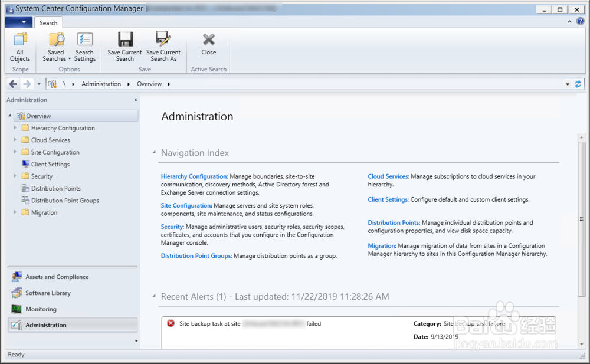This screenshot has height=364, width=590.
Task: Open the Site Configuration link
Action: [186, 205]
